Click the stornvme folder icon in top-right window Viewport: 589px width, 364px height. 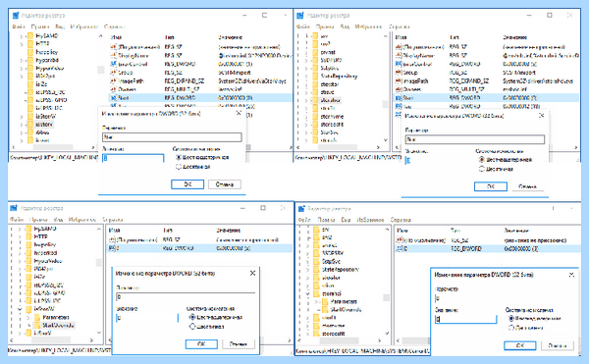coord(315,117)
